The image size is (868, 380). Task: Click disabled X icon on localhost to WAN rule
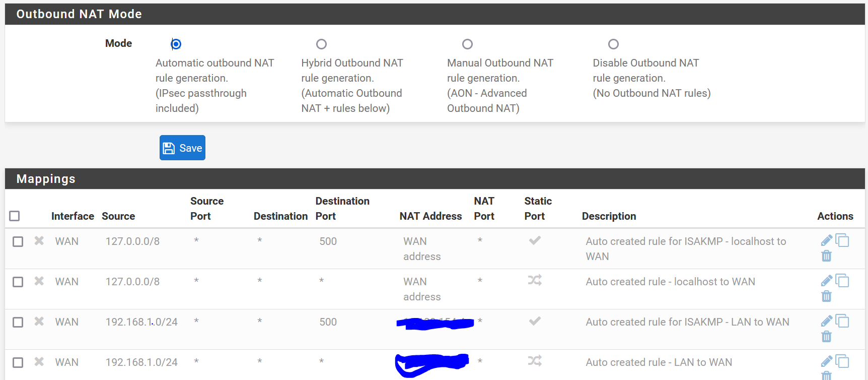[39, 281]
